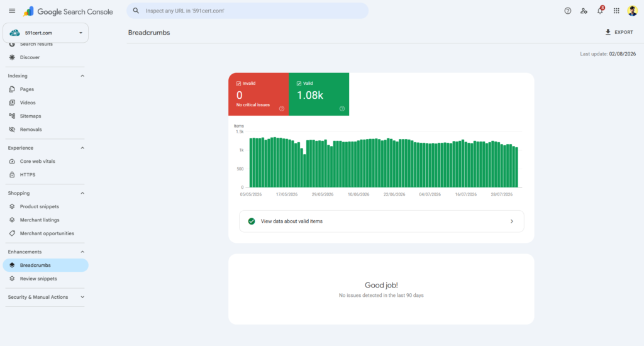Expand Security & Manual Actions section

(x=82, y=297)
